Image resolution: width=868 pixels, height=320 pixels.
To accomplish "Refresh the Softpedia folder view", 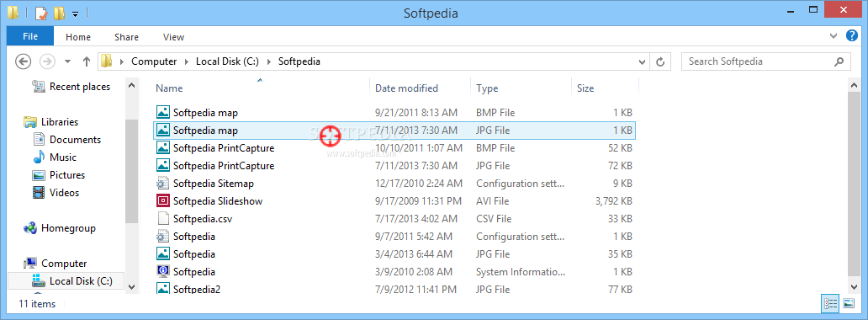I will pyautogui.click(x=660, y=61).
